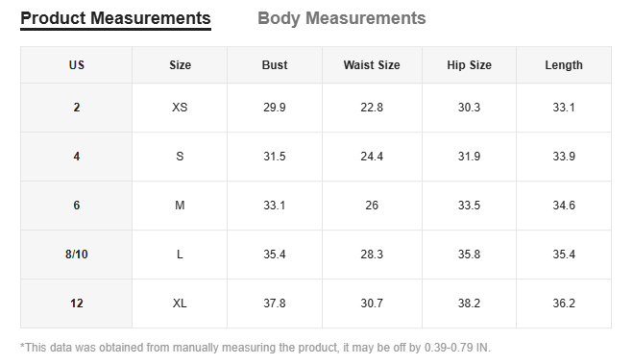Click the US size 12 row header
Screen dimensions: 633x364
click(76, 303)
